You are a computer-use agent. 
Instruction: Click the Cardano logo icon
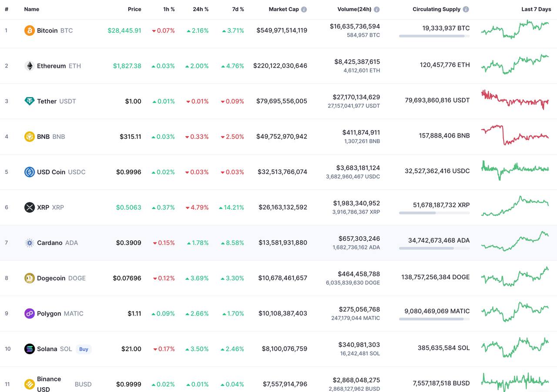pos(30,243)
